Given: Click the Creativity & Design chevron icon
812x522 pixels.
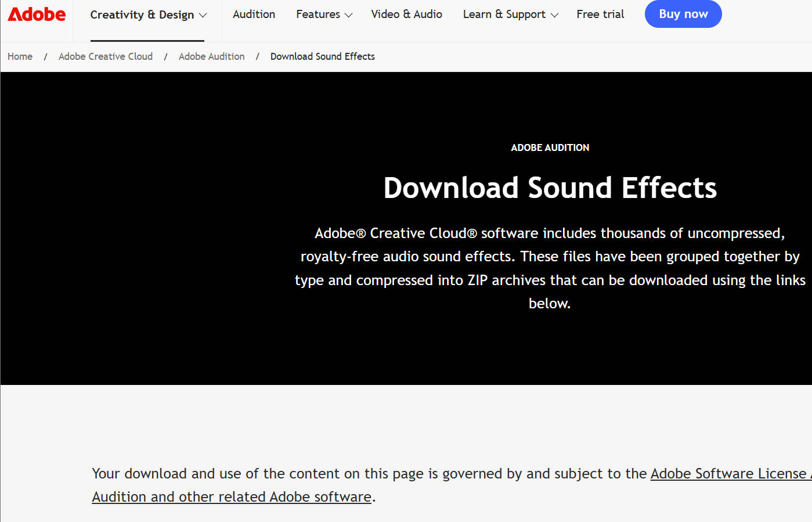Looking at the screenshot, I should (202, 15).
